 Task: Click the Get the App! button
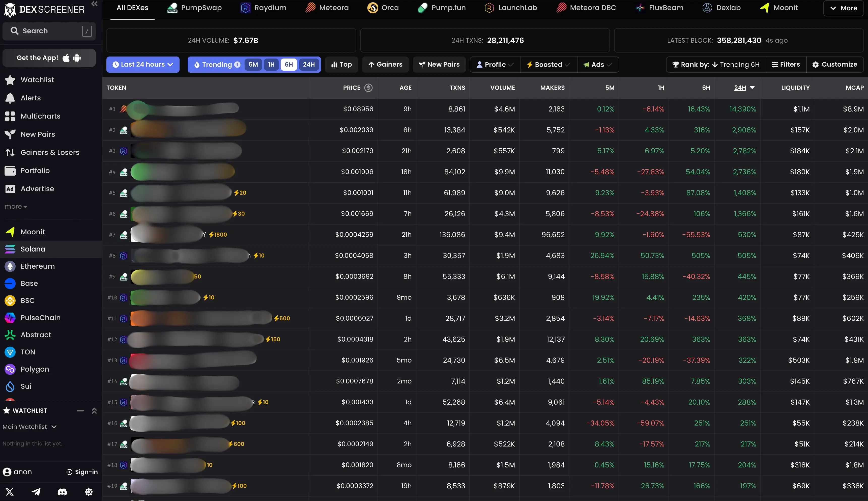[x=49, y=58]
